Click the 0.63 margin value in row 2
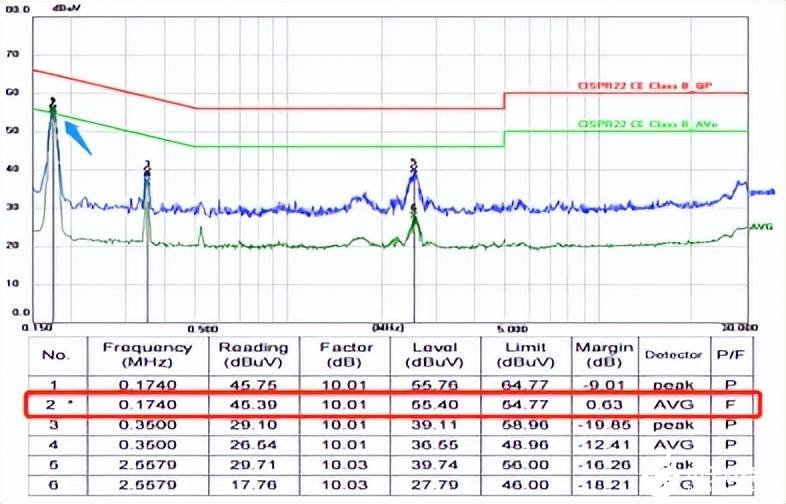Image resolution: width=786 pixels, height=504 pixels. 603,405
